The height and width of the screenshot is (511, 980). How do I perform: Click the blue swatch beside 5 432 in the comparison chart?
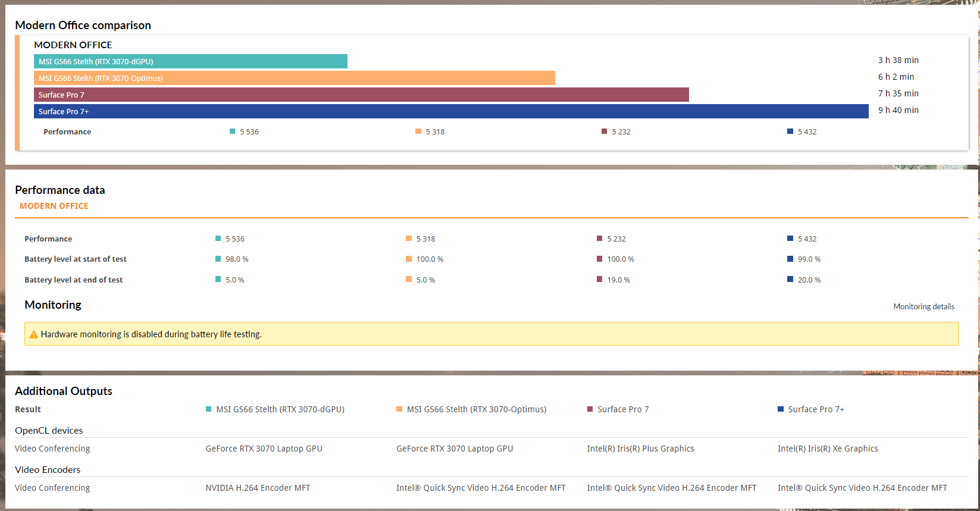790,131
